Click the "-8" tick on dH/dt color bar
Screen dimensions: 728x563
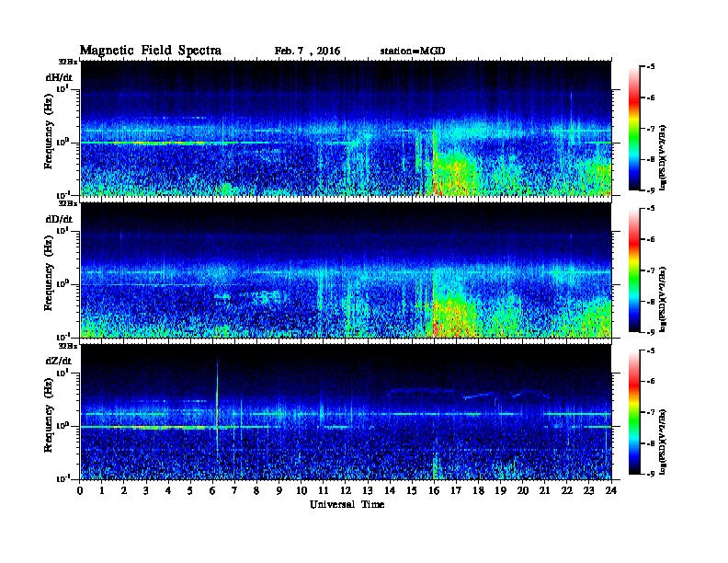tap(651, 159)
